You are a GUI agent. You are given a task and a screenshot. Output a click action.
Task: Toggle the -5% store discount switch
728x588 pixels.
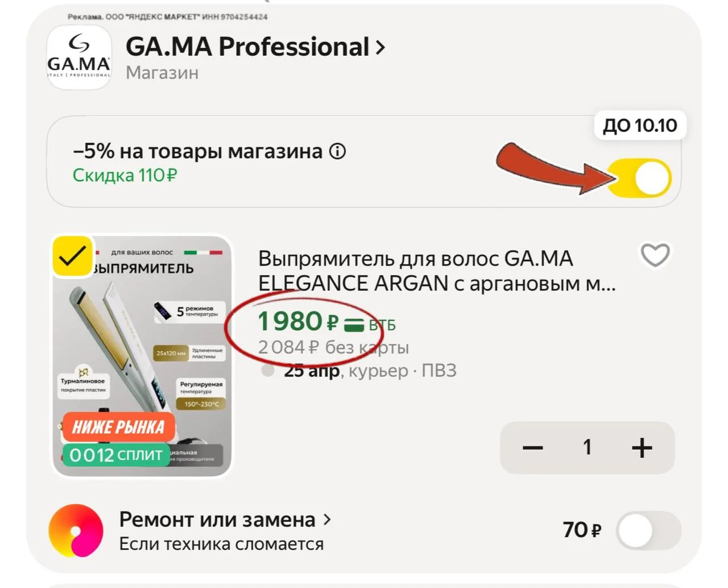[x=639, y=178]
